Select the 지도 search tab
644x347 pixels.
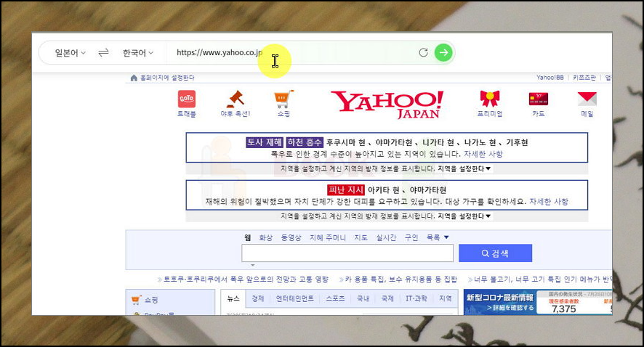[361, 237]
